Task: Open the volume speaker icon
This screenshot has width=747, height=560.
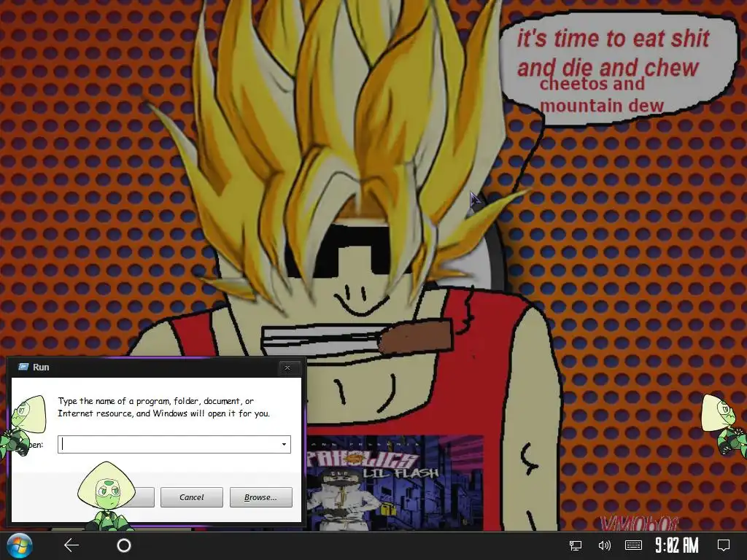Action: (604, 545)
